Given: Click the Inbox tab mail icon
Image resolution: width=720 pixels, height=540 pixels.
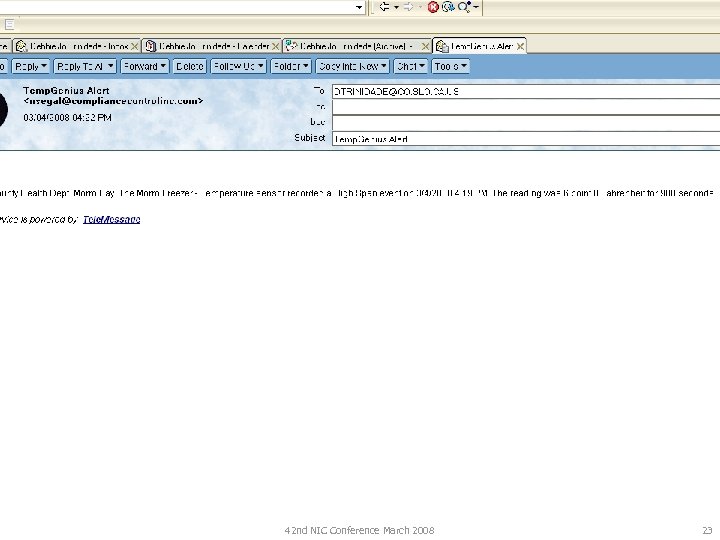Looking at the screenshot, I should click(21, 46).
